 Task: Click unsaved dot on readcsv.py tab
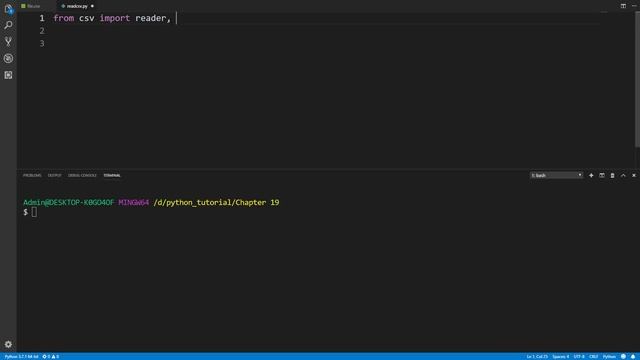(92, 6)
